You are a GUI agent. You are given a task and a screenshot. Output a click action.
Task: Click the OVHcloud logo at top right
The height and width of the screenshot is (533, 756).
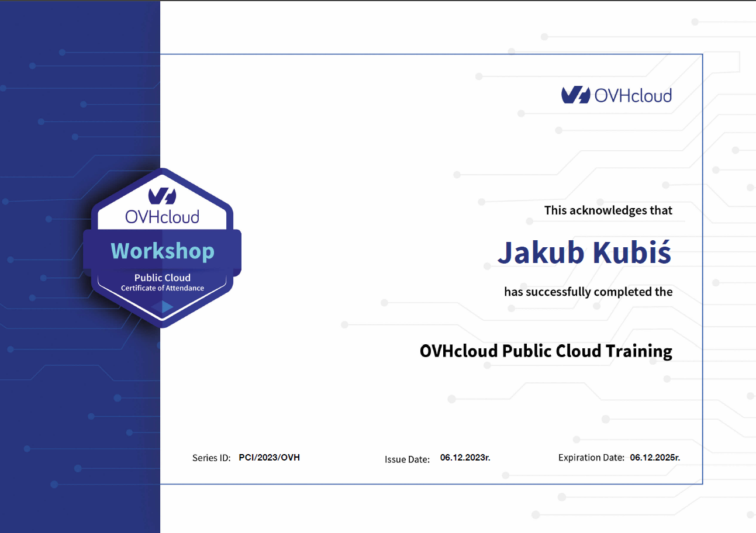click(x=617, y=95)
